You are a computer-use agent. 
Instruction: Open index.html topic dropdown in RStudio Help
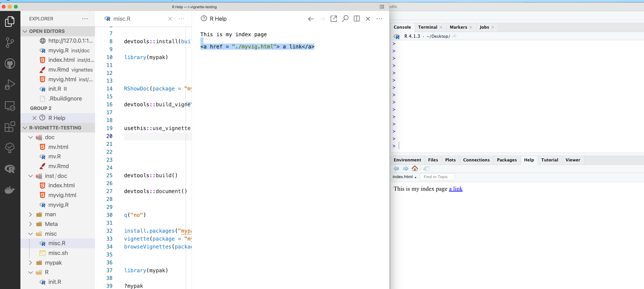point(404,177)
